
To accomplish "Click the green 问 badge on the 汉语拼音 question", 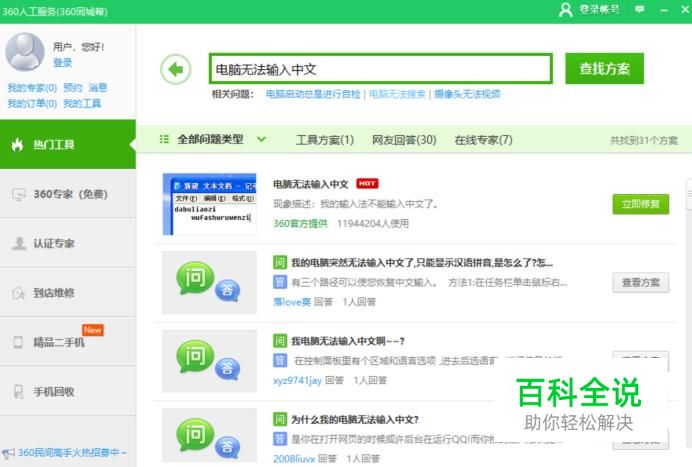I will [x=280, y=263].
